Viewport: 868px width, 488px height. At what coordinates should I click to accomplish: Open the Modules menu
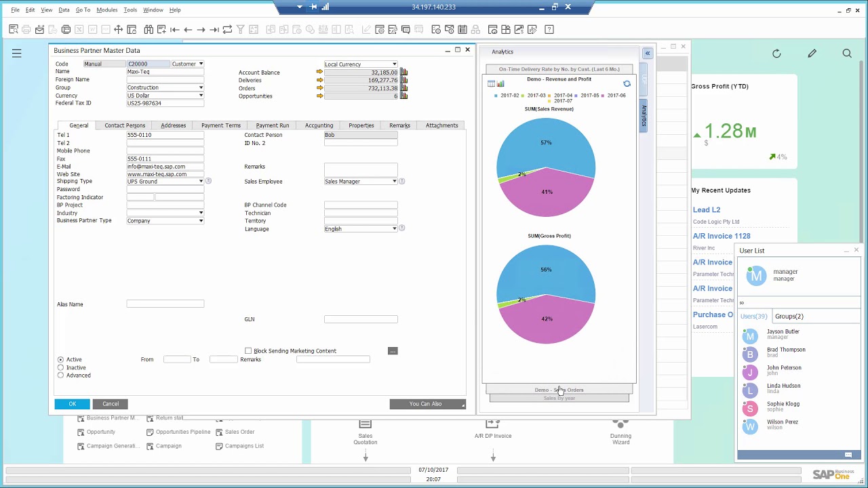coord(106,10)
